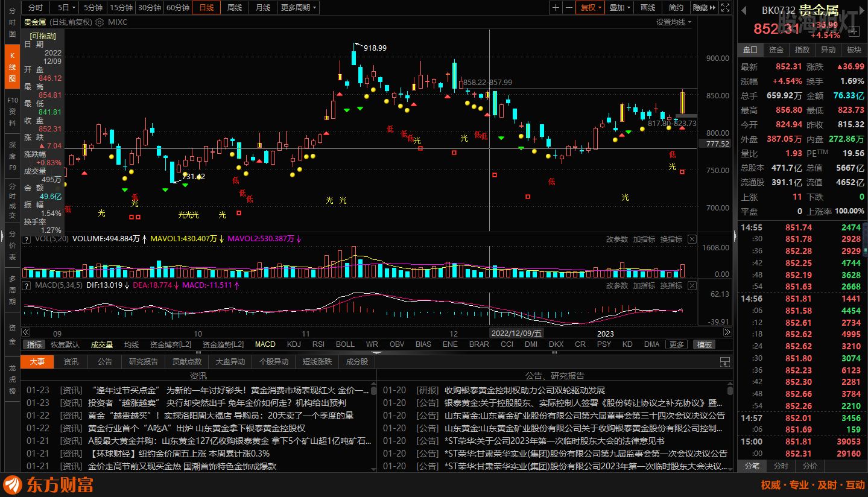Select KDJ indicator

pos(294,344)
